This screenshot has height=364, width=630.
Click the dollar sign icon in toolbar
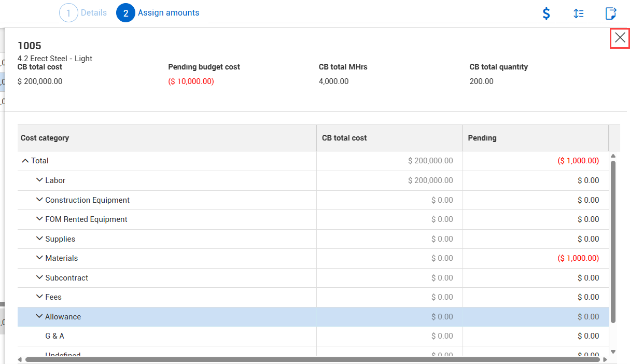[546, 13]
